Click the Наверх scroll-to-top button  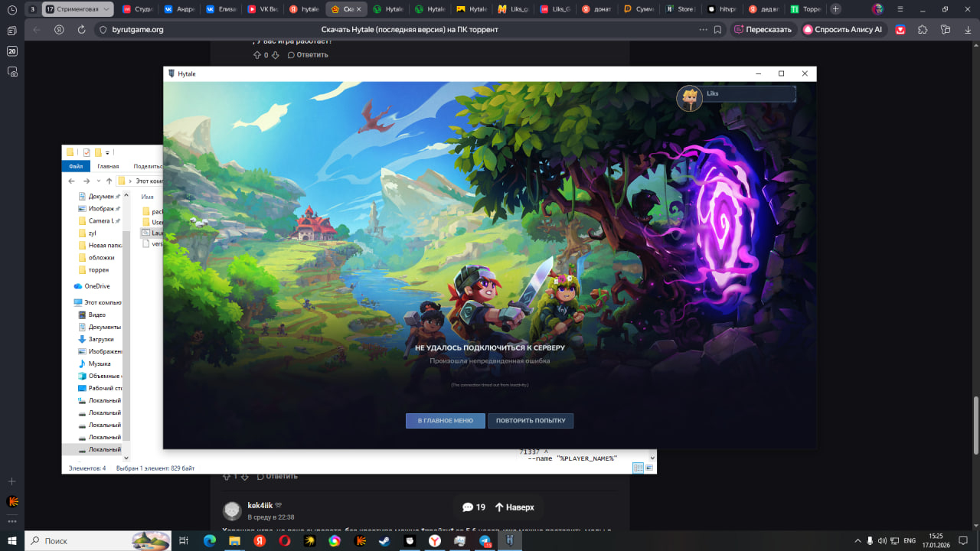514,507
